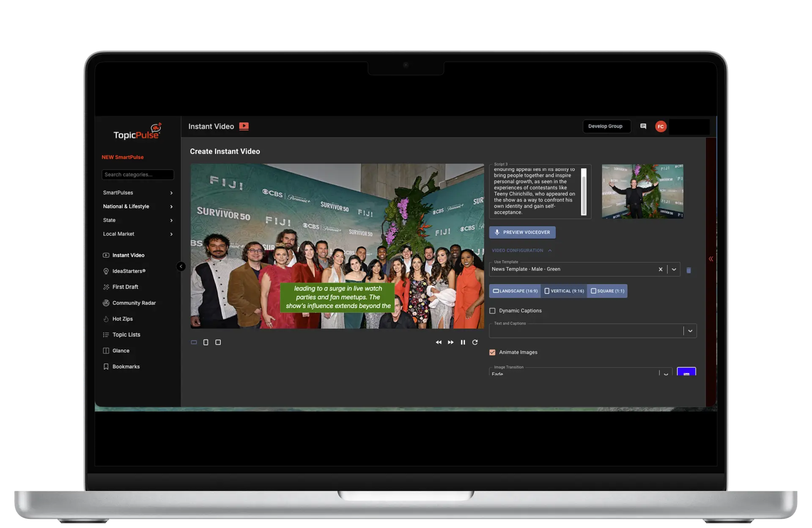Image resolution: width=812 pixels, height=528 pixels.
Task: Select Landscape (16:9) format
Action: point(515,291)
